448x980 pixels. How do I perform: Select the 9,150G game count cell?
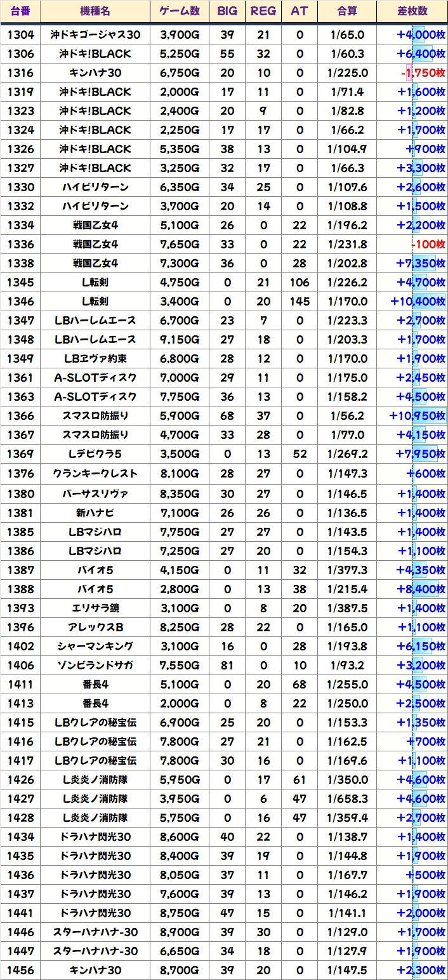pyautogui.click(x=180, y=340)
